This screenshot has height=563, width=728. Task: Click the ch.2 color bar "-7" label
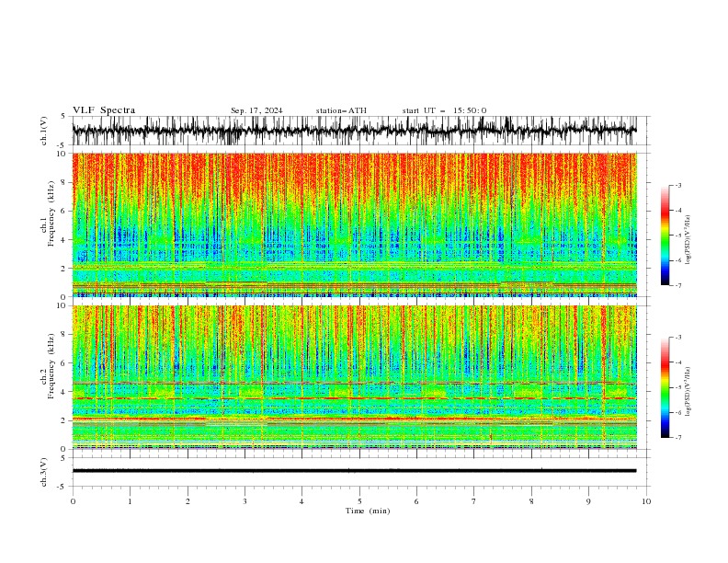[x=678, y=438]
